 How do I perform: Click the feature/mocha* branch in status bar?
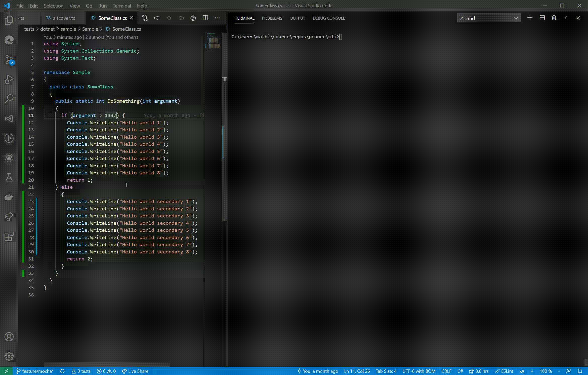point(35,371)
